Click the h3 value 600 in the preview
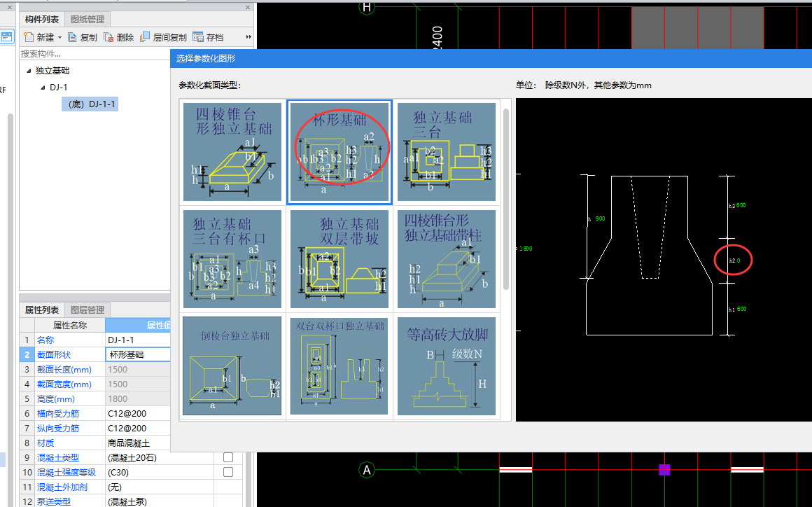Viewport: 812px width, 507px height. 741,205
